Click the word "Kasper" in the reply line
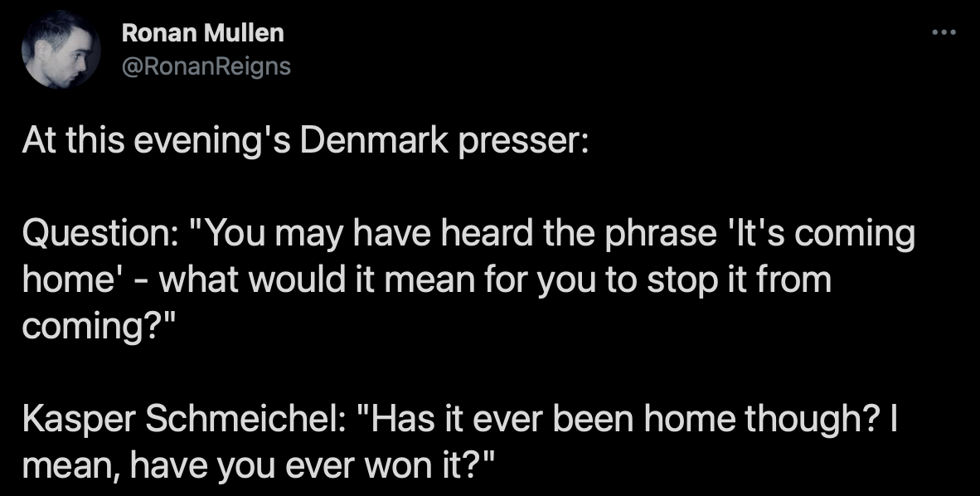 [80, 421]
